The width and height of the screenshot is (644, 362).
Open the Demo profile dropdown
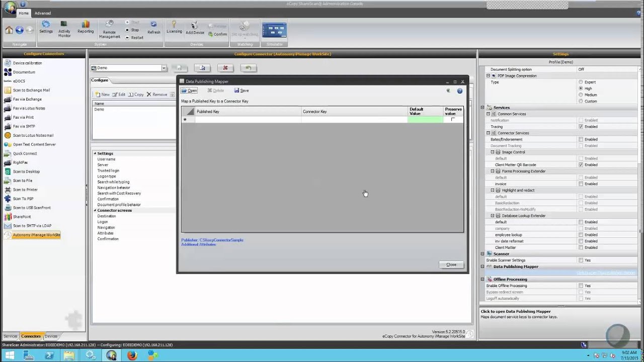click(164, 68)
